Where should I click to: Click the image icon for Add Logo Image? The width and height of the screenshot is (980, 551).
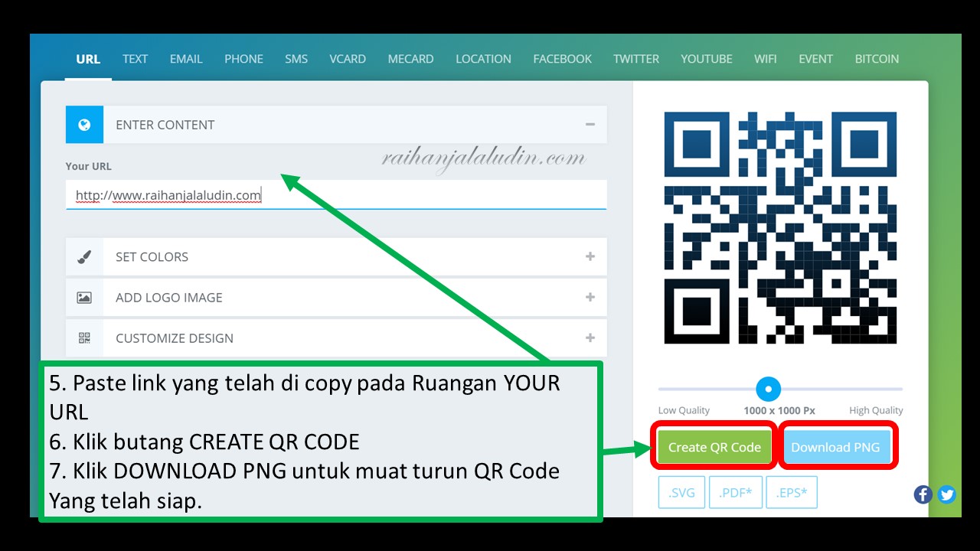click(84, 298)
